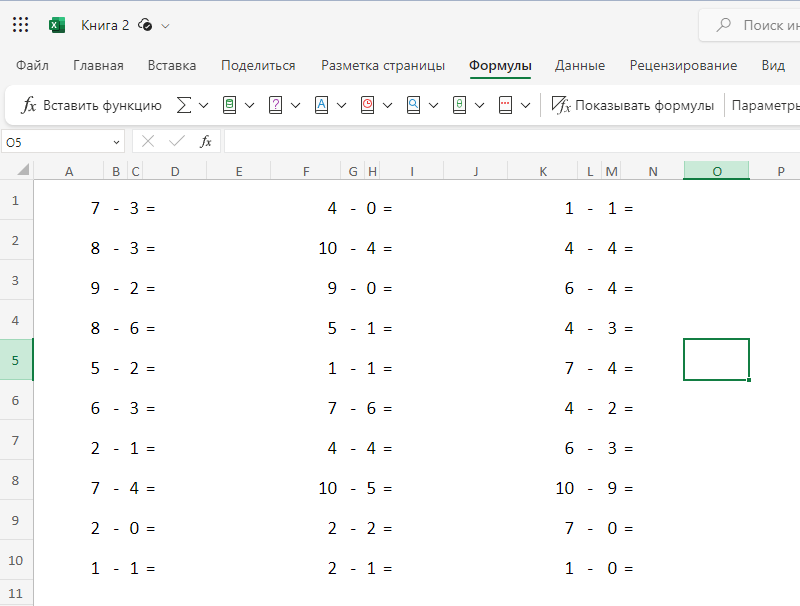This screenshot has width=800, height=606.
Task: Expand the AutoSum dropdown arrow
Action: point(203,104)
